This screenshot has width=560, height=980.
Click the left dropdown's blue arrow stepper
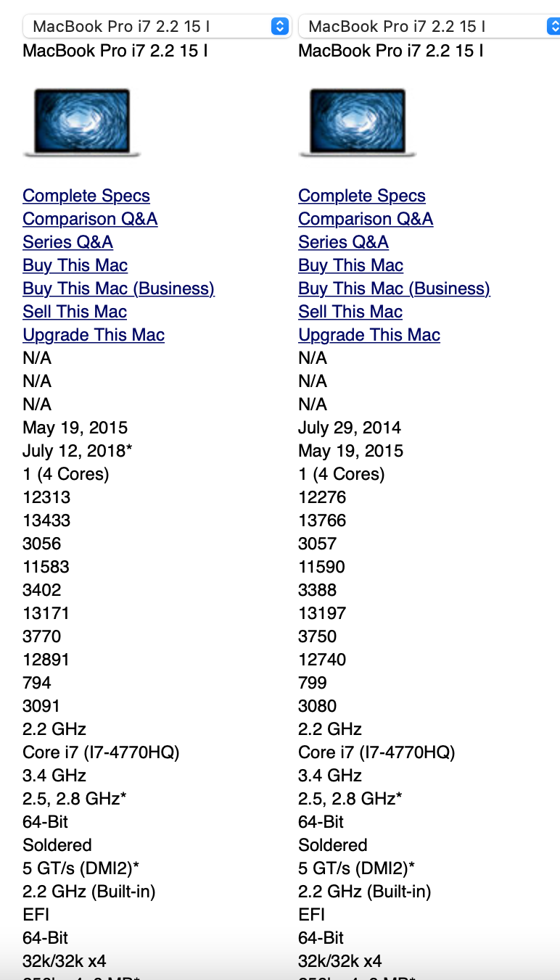tap(279, 27)
